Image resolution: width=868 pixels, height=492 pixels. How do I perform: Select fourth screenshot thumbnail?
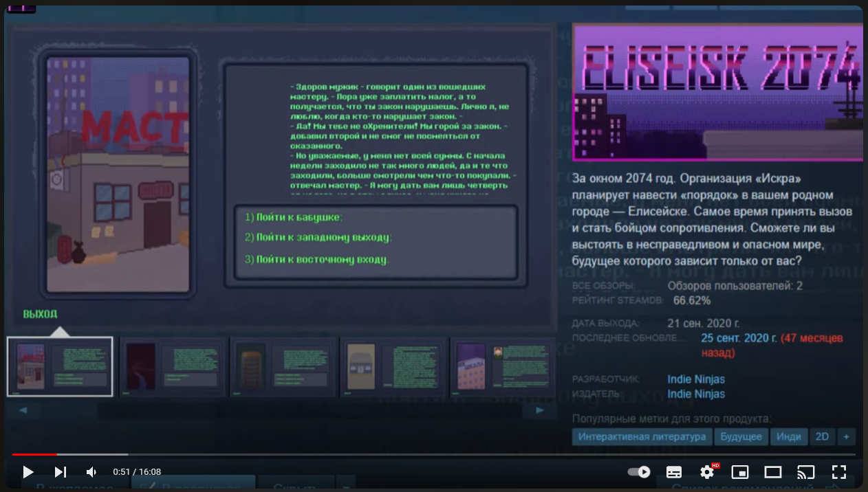click(x=394, y=367)
